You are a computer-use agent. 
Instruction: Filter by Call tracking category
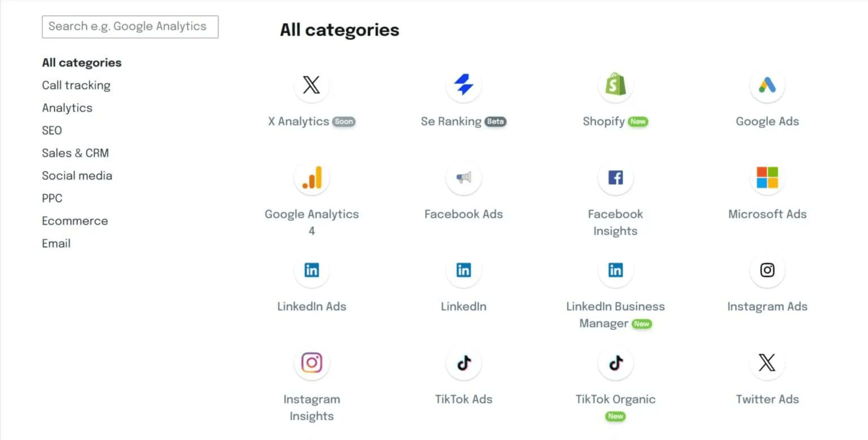point(76,85)
